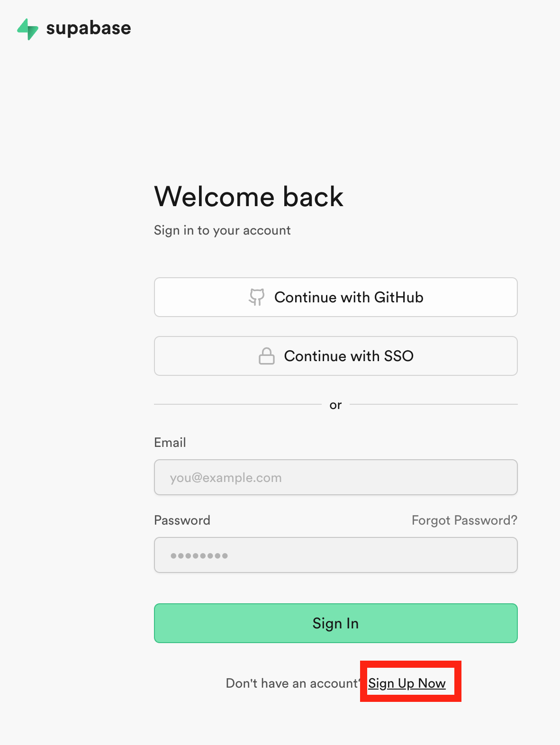
Task: Click the masked dots password placeholder
Action: point(199,555)
